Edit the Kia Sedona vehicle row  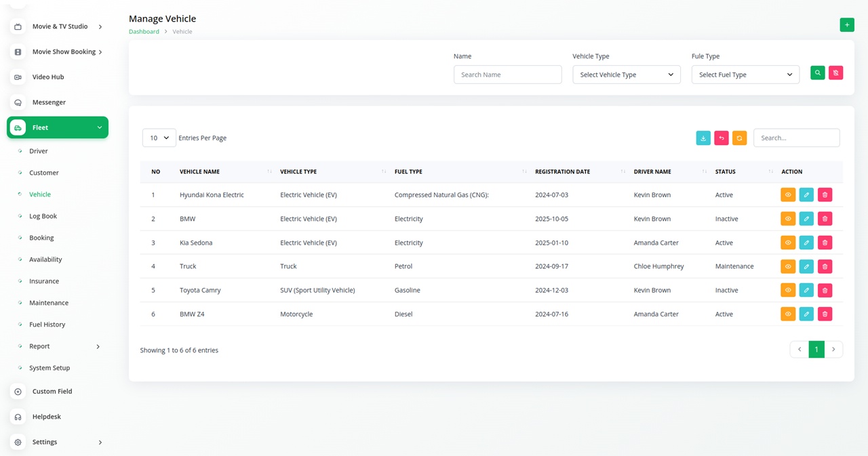click(806, 243)
